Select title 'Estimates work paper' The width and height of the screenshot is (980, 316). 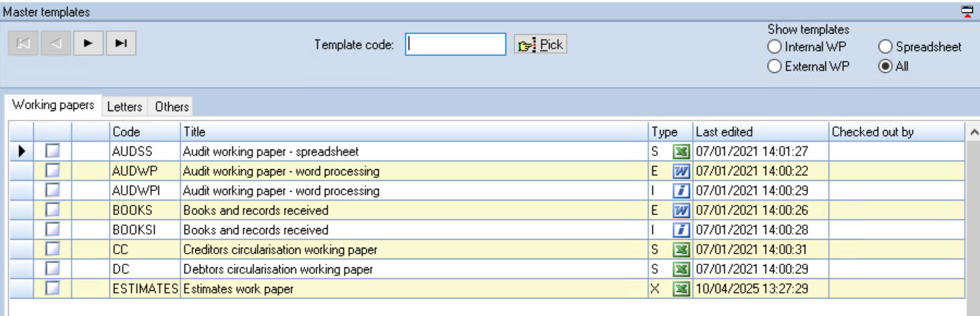pos(239,289)
